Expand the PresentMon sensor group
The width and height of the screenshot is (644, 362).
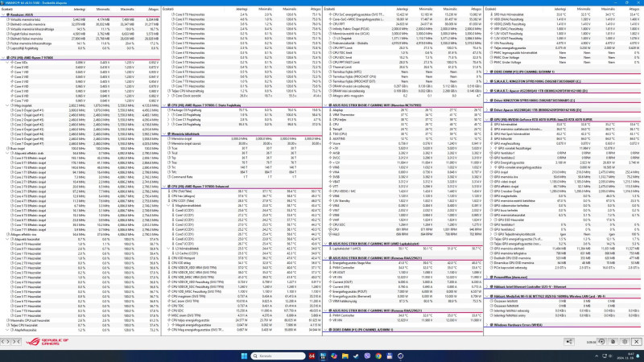tap(487, 278)
